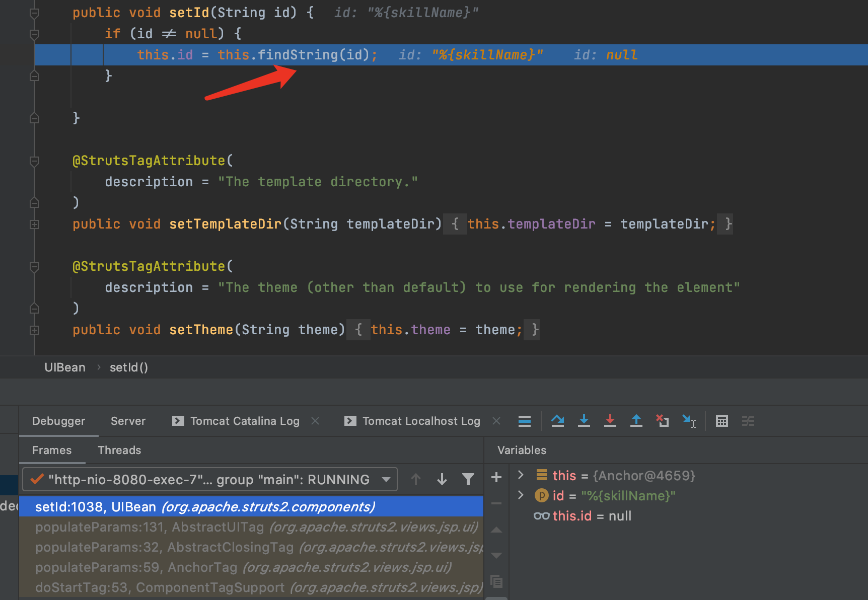
Task: Expand the folded setTheme method
Action: (34, 330)
